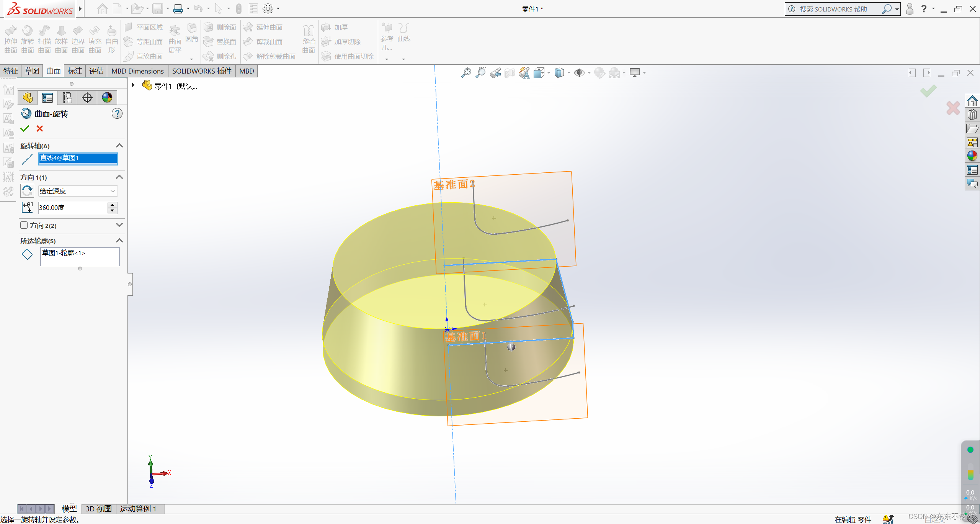The image size is (980, 524).
Task: Click the 360.00度 angle input field
Action: (73, 208)
